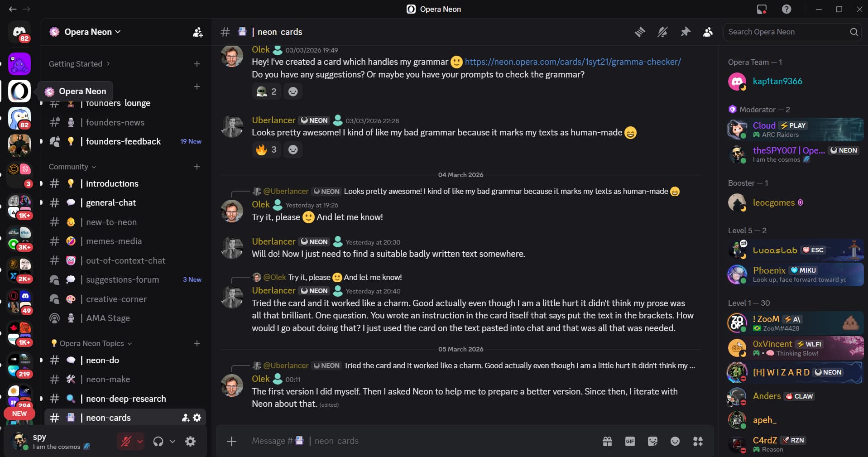This screenshot has width=868, height=457.
Task: Toggle headphone deafen
Action: [x=158, y=441]
